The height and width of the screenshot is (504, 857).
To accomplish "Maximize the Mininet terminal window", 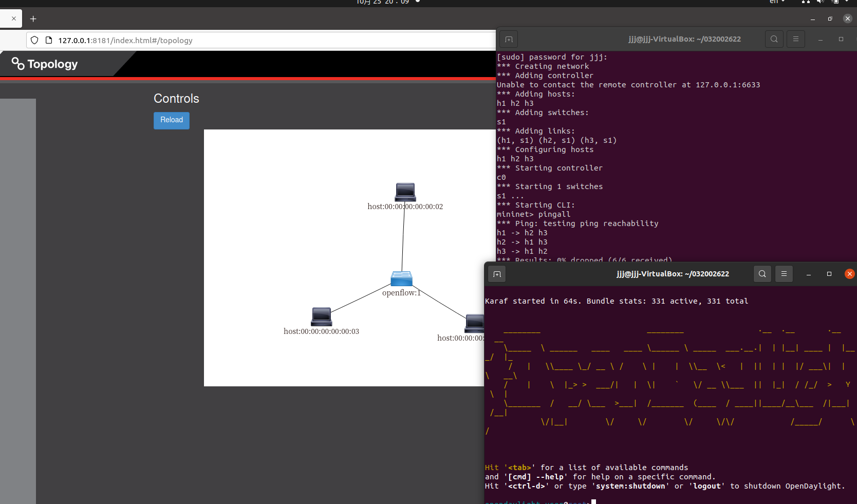I will [841, 39].
